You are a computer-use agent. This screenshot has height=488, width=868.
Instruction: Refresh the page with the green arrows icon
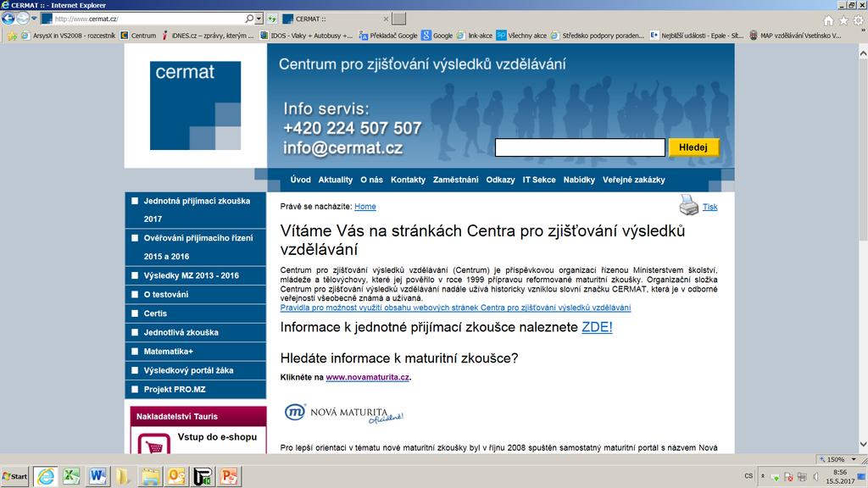(x=272, y=19)
